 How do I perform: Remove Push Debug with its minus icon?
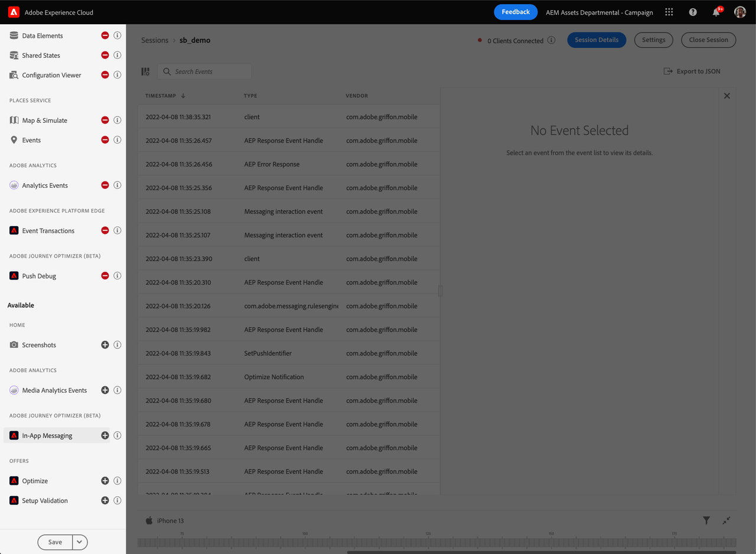pyautogui.click(x=105, y=276)
